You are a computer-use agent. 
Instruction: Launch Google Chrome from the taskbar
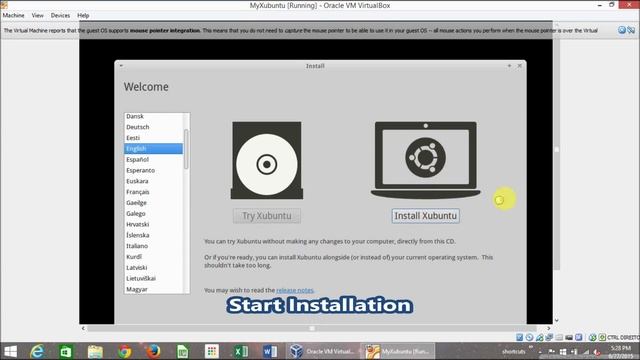pyautogui.click(x=124, y=351)
